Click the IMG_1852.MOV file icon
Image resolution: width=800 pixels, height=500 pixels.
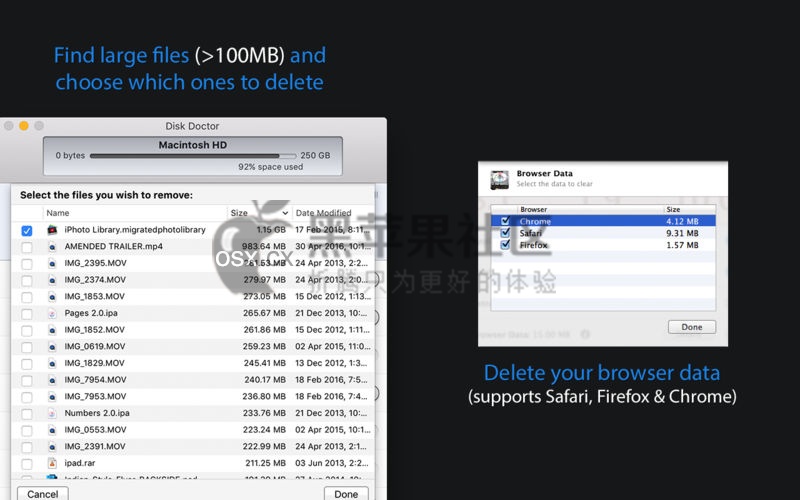52,330
